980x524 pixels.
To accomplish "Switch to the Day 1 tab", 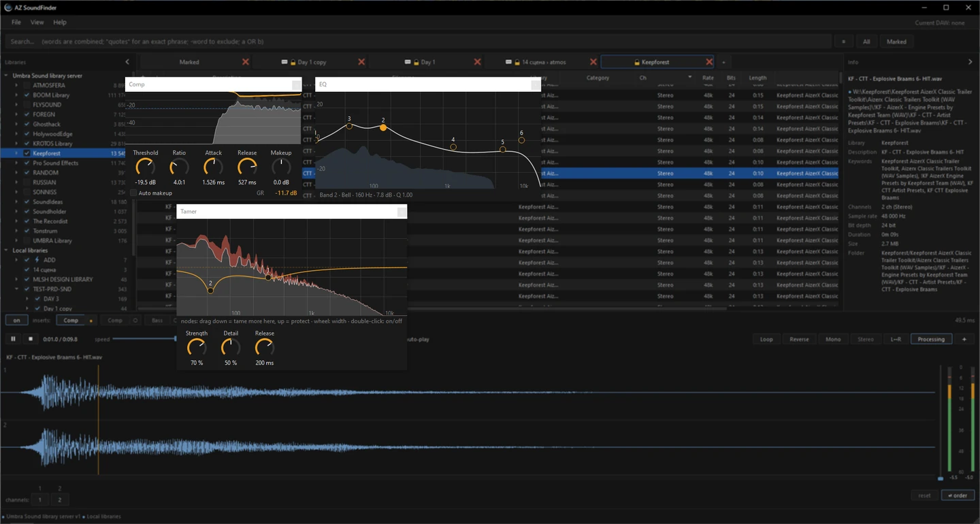I will coord(427,62).
